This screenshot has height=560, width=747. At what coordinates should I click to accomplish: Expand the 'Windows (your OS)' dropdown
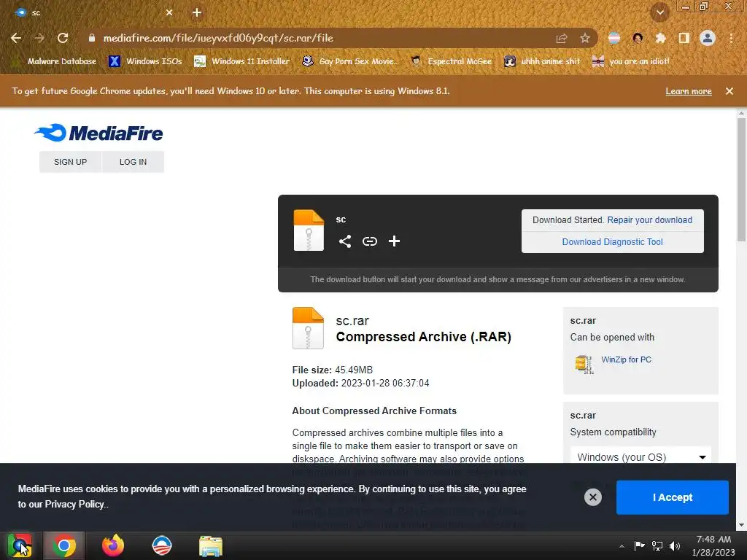640,457
